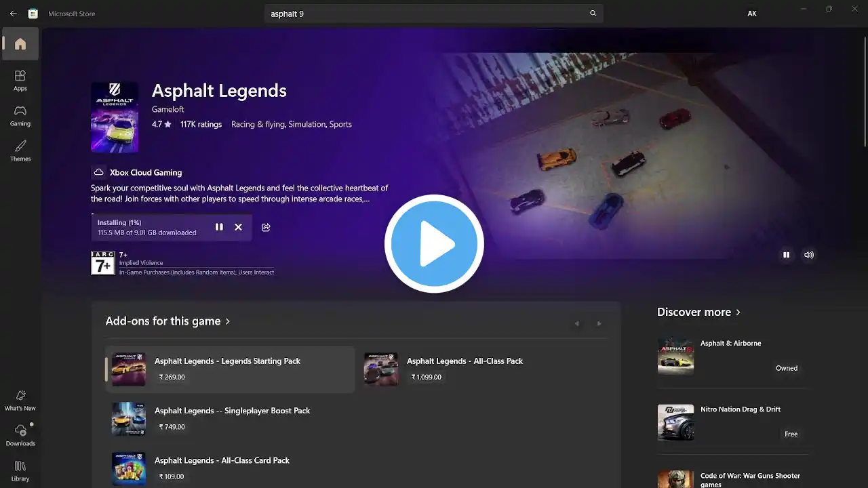
Task: Open the Simulation category
Action: (x=307, y=124)
